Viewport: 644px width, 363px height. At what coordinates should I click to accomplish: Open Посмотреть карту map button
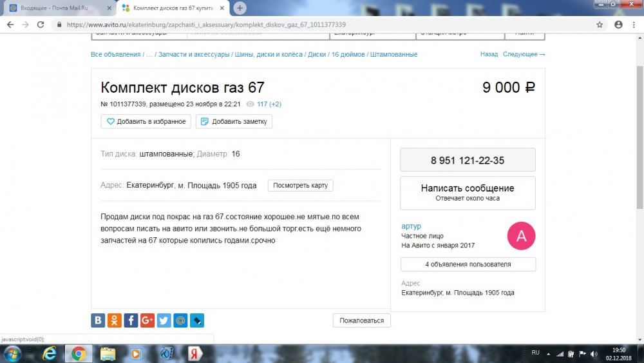300,186
